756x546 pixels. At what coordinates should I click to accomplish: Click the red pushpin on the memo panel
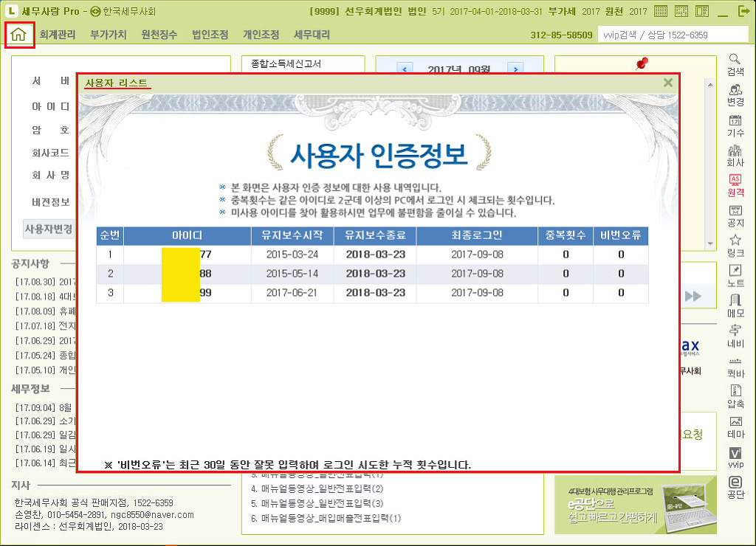[642, 63]
